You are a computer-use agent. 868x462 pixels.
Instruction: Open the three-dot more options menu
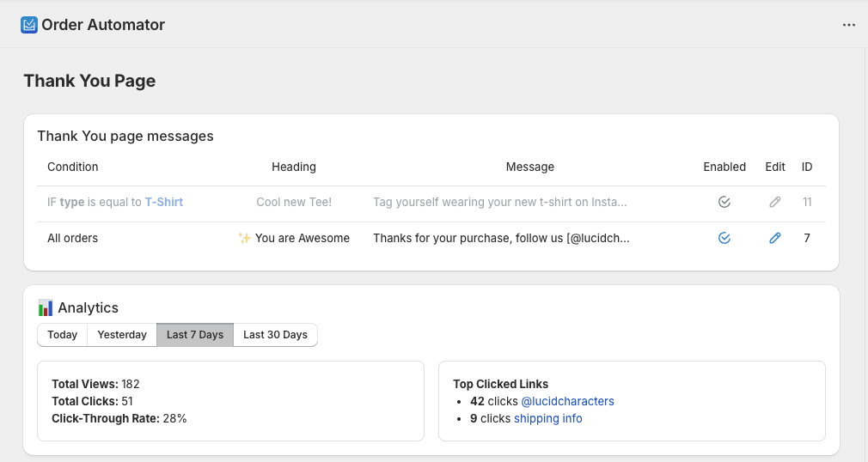(849, 25)
